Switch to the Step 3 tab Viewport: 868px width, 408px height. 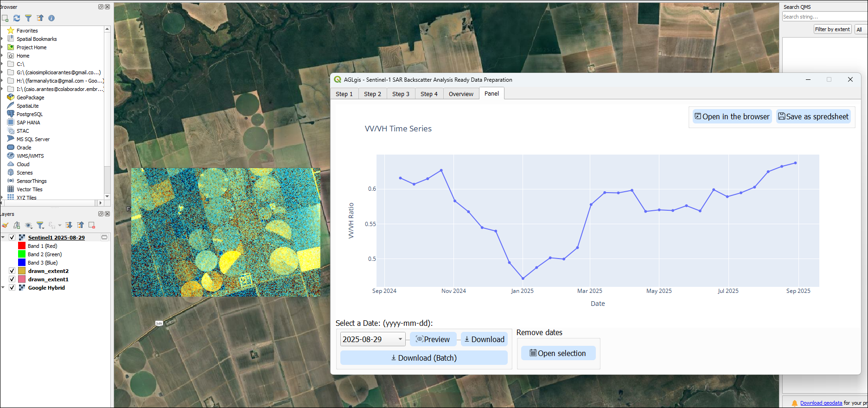(401, 94)
